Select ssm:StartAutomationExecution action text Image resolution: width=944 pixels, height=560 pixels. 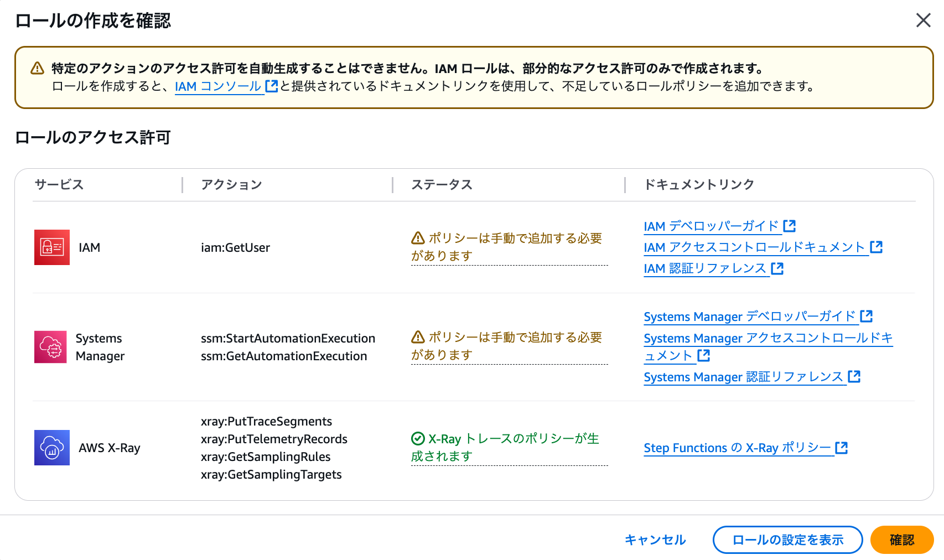click(288, 338)
